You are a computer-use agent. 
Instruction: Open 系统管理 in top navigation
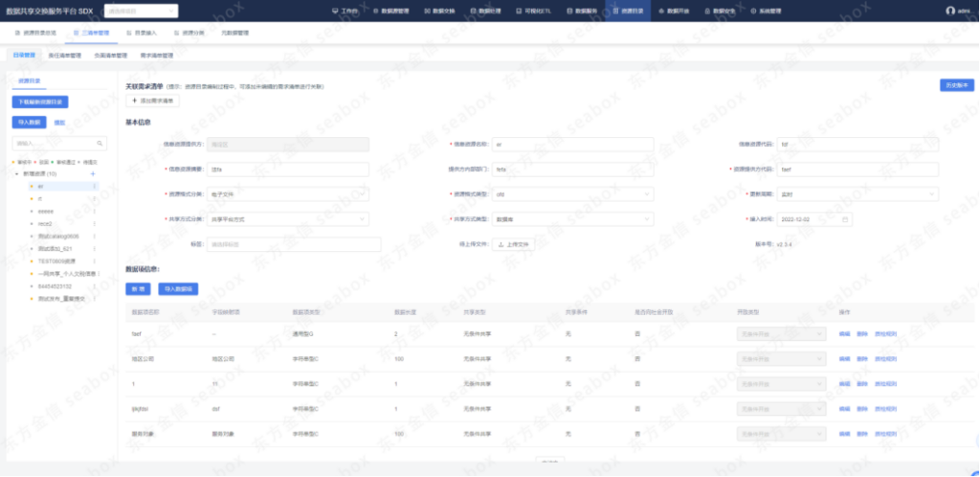click(x=766, y=11)
